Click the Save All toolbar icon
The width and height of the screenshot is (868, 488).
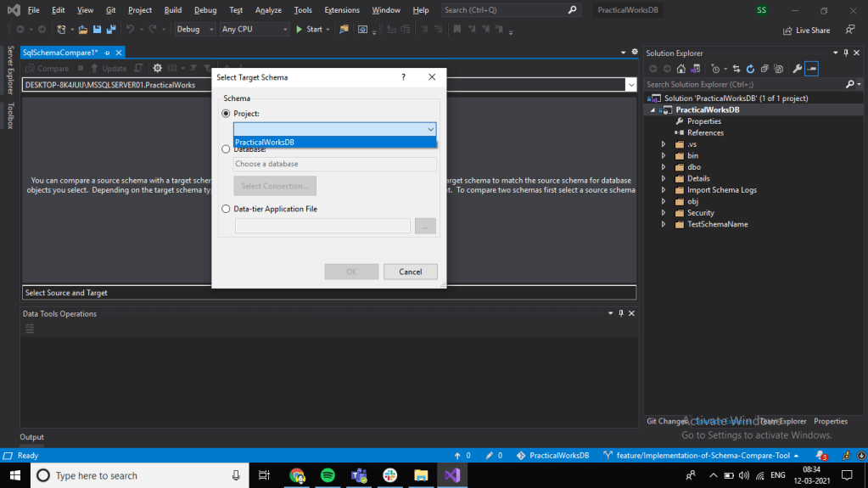tap(110, 30)
